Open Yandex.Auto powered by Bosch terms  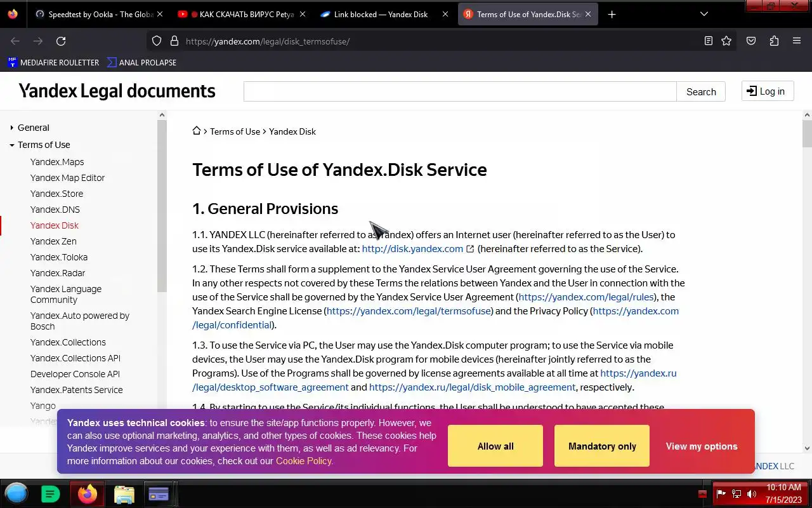pos(80,321)
